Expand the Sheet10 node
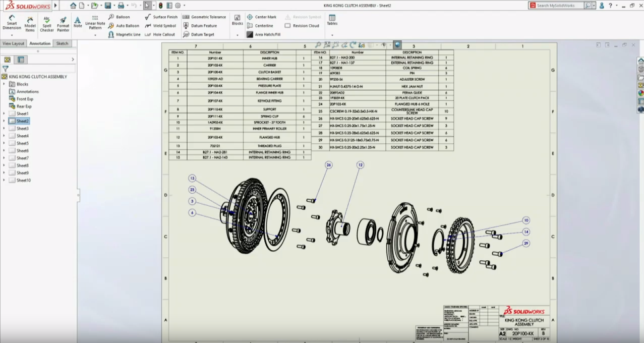 (4, 180)
